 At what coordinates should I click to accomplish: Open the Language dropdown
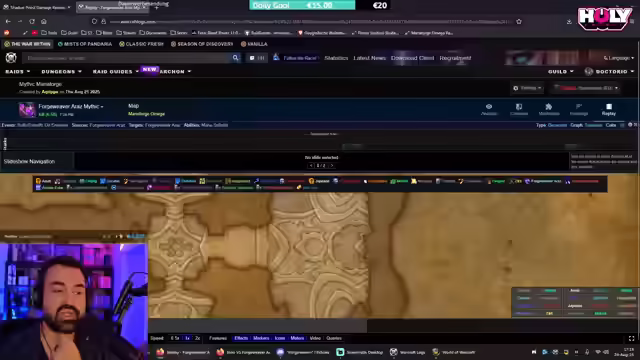click(x=619, y=58)
